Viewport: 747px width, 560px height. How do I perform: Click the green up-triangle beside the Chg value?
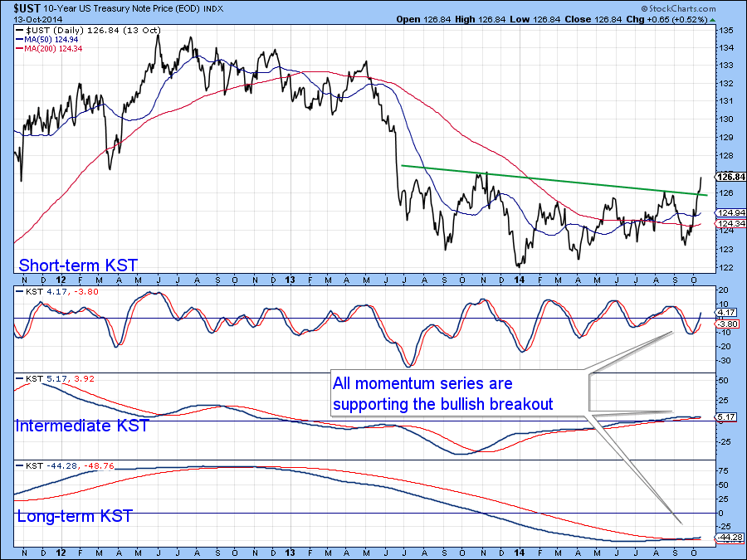712,20
